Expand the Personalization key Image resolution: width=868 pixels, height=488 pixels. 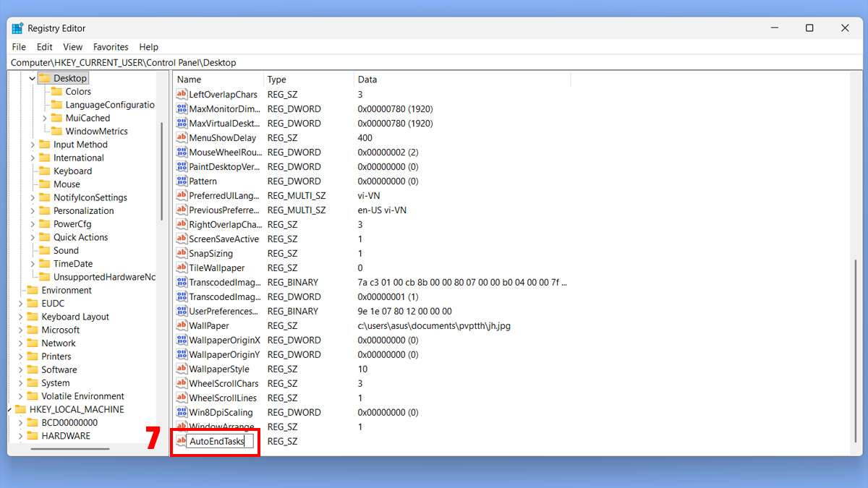33,211
